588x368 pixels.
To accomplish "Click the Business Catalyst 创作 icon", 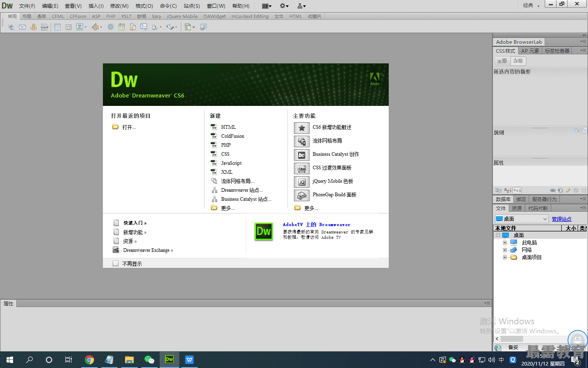I will [x=301, y=155].
